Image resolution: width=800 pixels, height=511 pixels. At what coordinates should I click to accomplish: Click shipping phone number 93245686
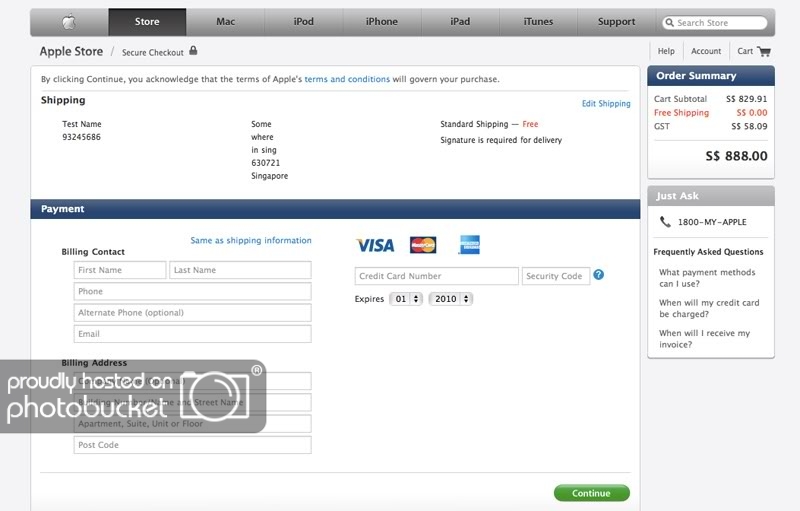coord(82,137)
